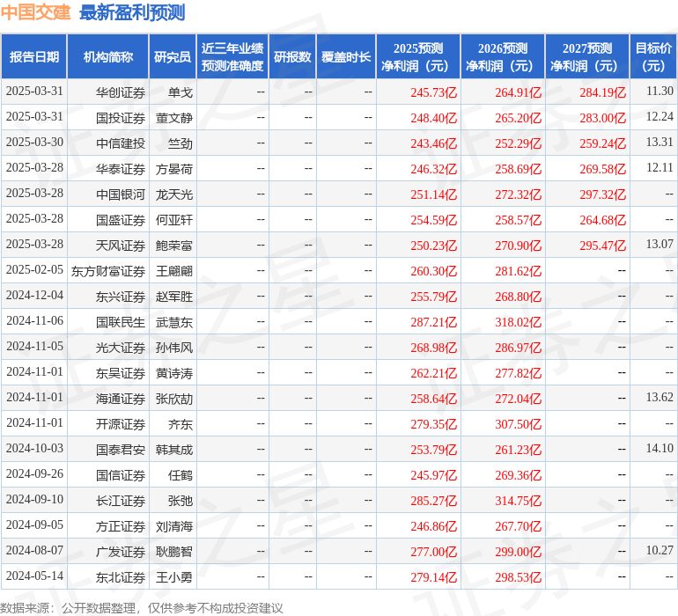Click 东方财富证券 institution cell
The height and width of the screenshot is (616, 678).
tap(108, 271)
